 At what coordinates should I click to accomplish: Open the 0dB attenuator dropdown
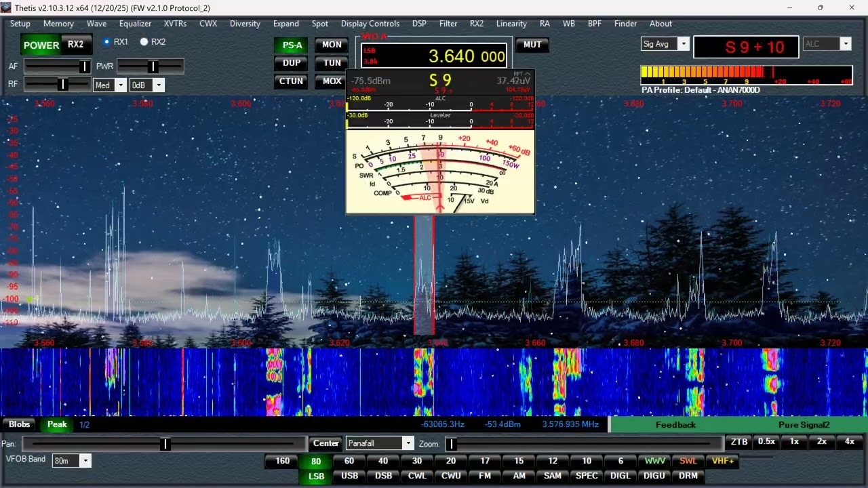tap(147, 85)
